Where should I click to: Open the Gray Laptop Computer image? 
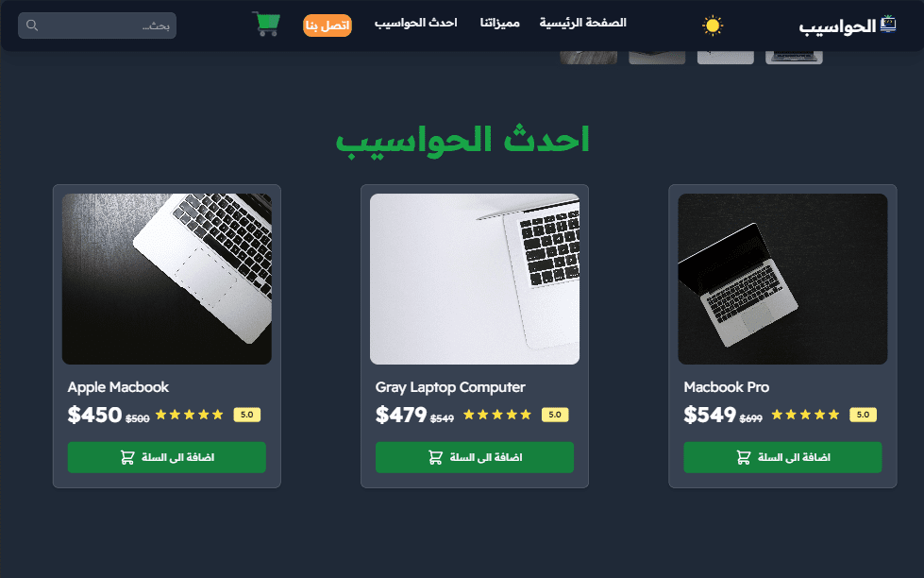475,279
